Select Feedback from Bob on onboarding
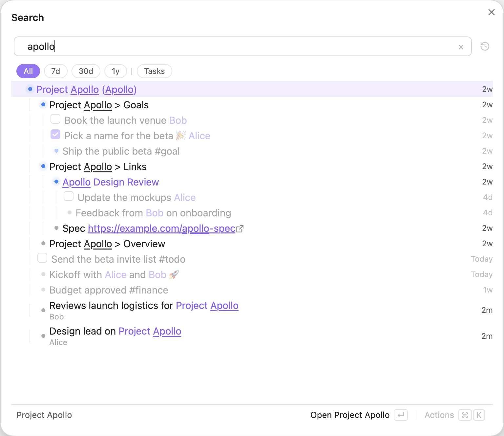 252,213
